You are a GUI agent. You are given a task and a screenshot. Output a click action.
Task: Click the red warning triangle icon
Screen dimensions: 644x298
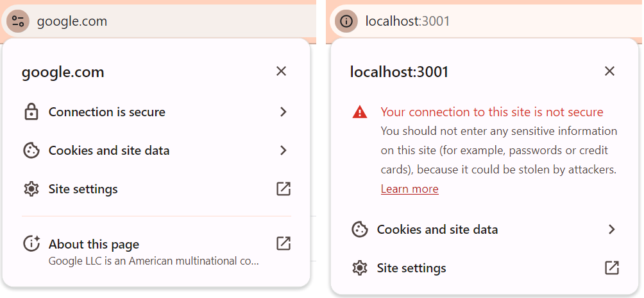pyautogui.click(x=360, y=112)
